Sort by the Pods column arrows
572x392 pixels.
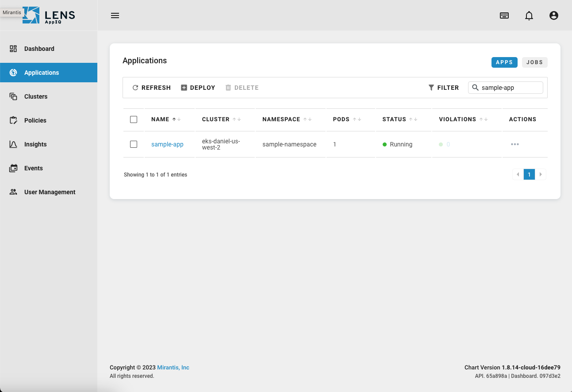pyautogui.click(x=357, y=119)
